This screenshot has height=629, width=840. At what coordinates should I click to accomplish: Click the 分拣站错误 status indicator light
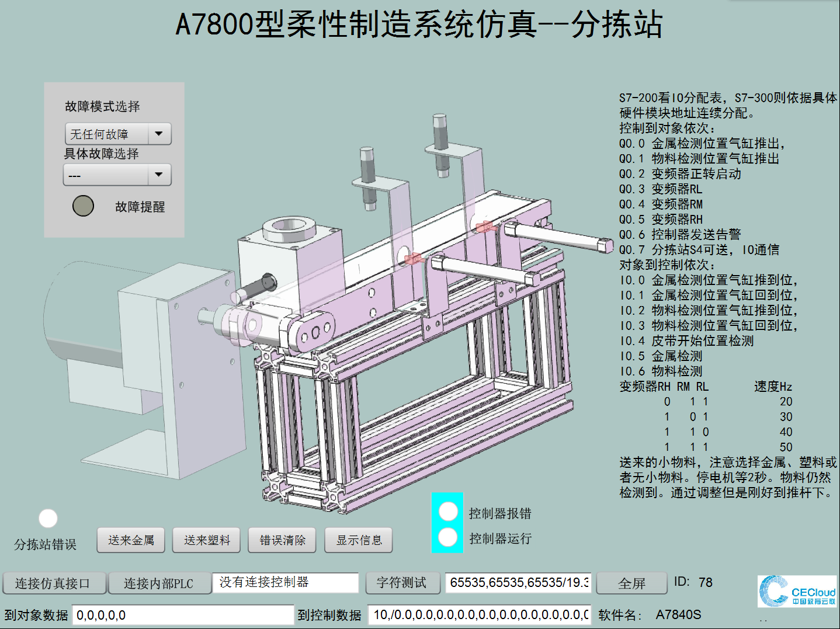(48, 518)
